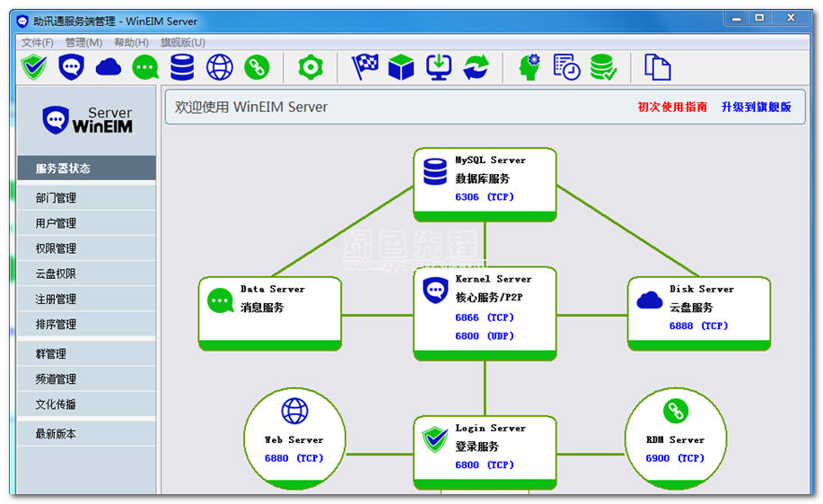Click the Disk Server cloud icon
The height and width of the screenshot is (504, 823).
(650, 300)
